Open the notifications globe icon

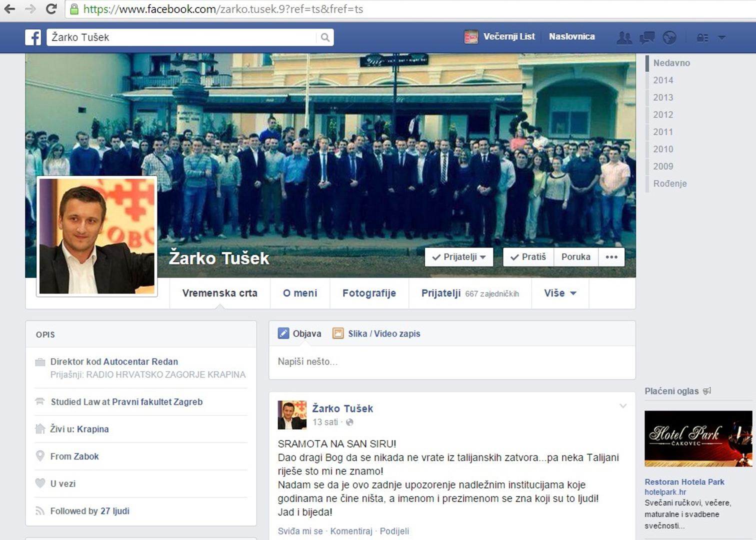pos(669,37)
